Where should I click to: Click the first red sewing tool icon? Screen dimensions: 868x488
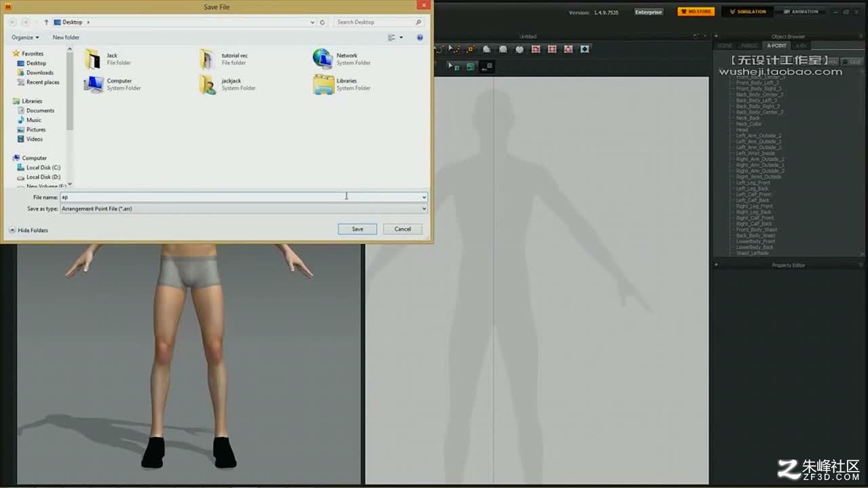536,49
